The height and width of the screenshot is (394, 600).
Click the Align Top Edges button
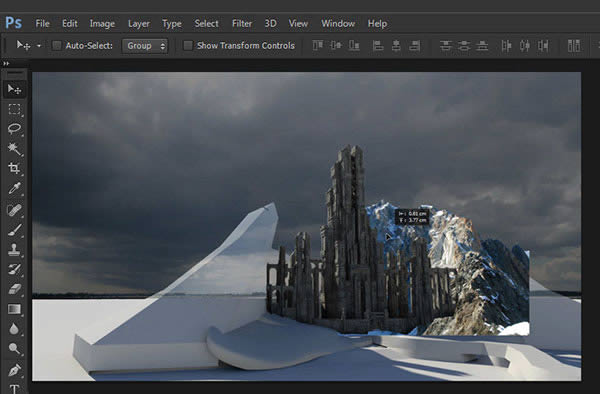point(317,46)
